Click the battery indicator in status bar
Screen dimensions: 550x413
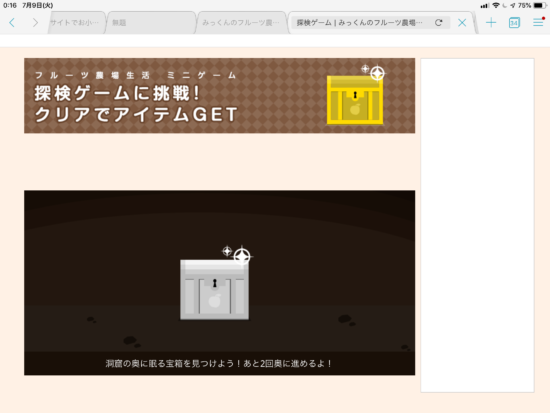click(540, 5)
